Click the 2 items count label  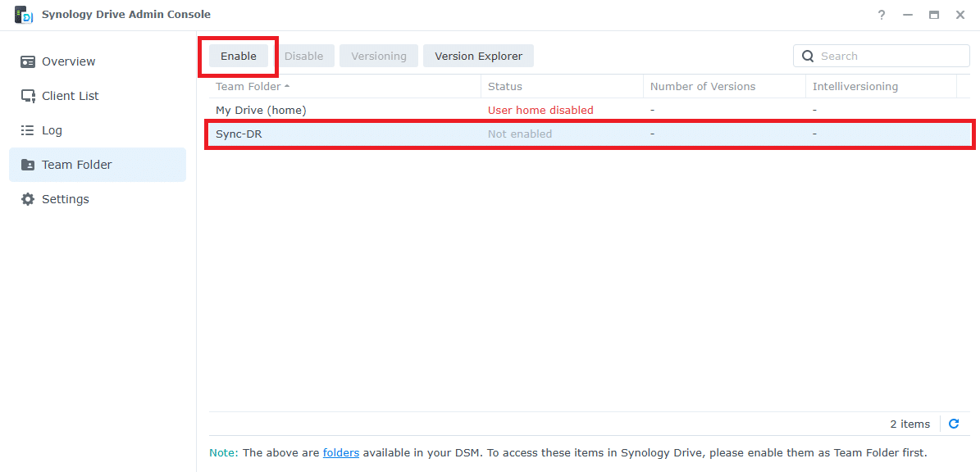click(910, 424)
